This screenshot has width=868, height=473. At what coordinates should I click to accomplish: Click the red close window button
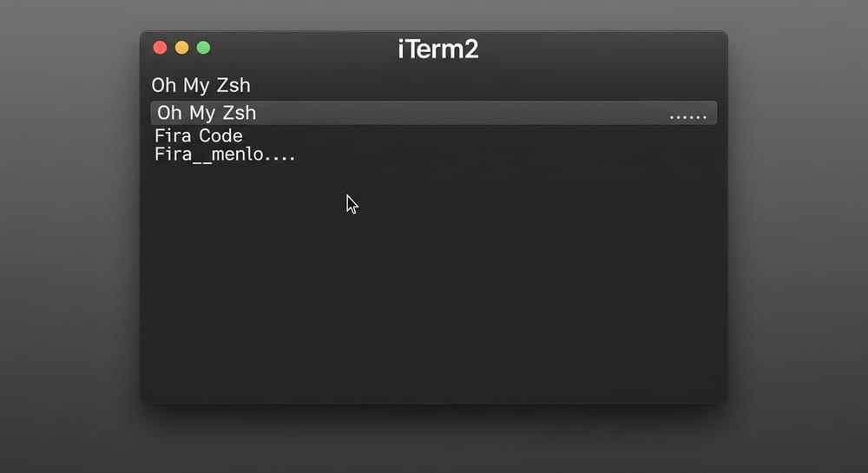pos(160,48)
